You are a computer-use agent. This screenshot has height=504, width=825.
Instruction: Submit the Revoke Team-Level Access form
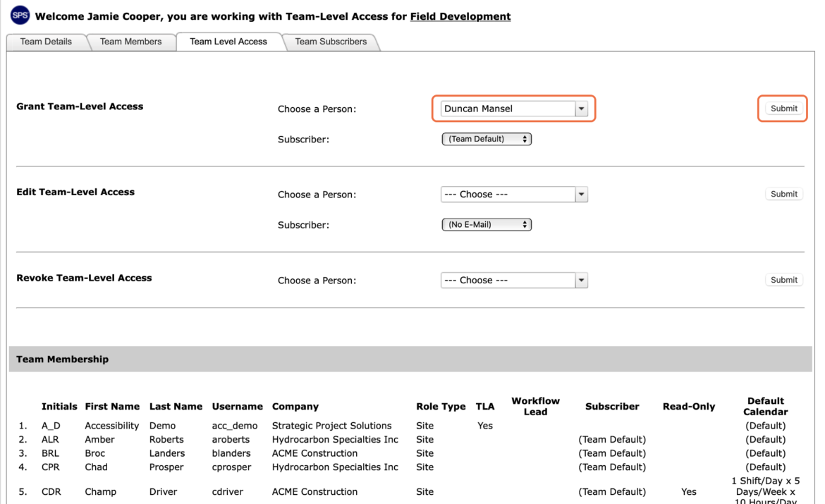pyautogui.click(x=784, y=280)
